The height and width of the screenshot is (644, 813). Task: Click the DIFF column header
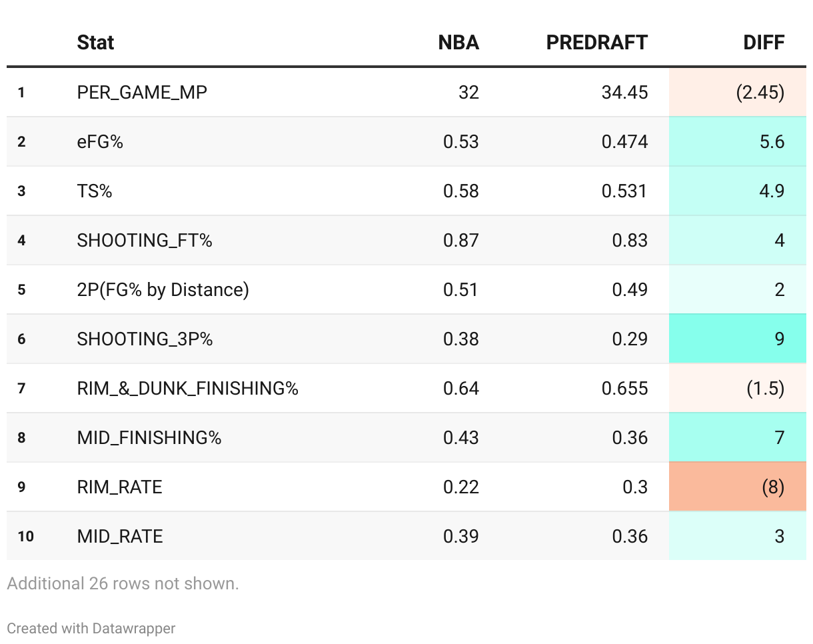point(764,43)
